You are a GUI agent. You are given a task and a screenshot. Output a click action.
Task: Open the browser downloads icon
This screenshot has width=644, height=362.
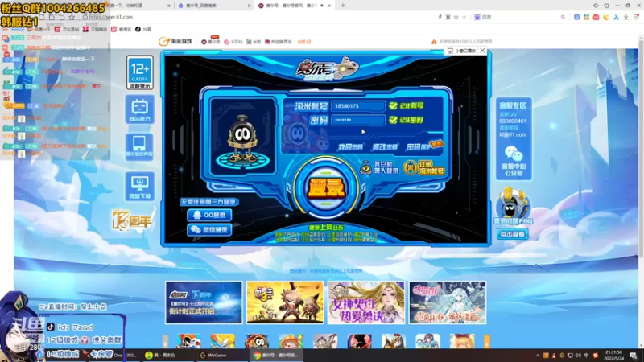(626, 17)
